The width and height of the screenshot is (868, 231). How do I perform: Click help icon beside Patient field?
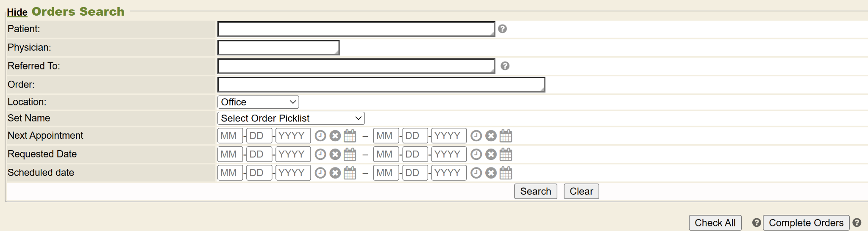click(502, 29)
